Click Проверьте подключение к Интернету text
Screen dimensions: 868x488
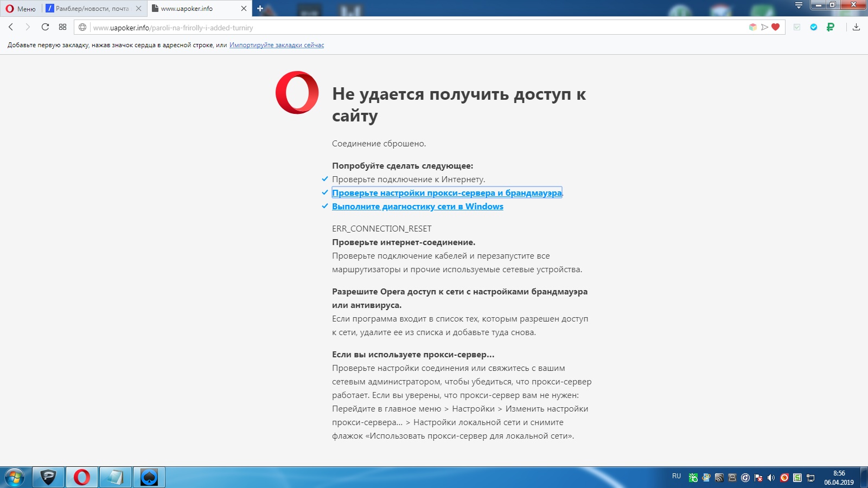(x=409, y=179)
